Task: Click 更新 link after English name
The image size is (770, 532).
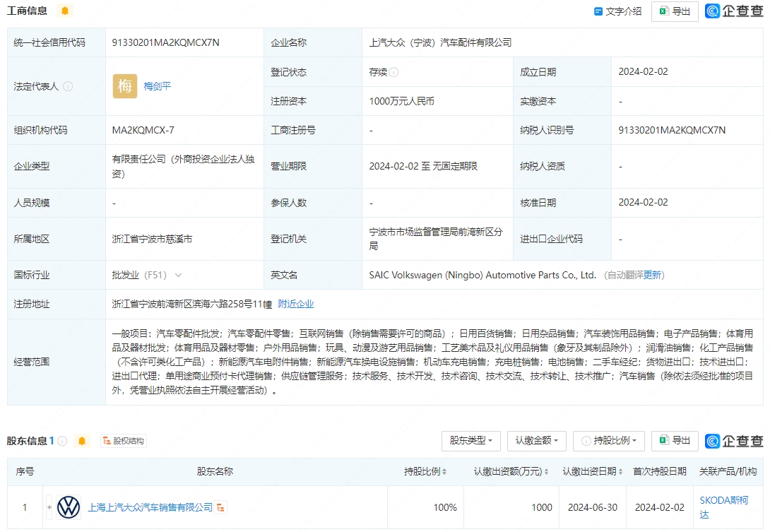Action: pyautogui.click(x=652, y=275)
